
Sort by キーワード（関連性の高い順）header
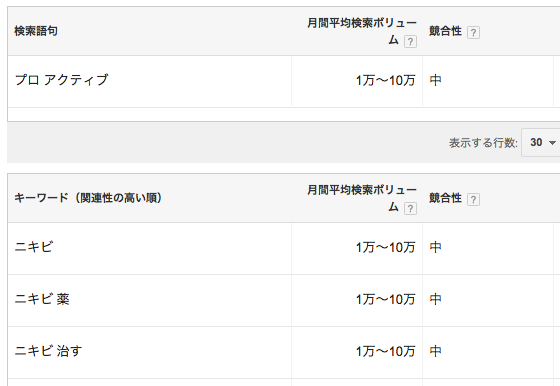88,198
